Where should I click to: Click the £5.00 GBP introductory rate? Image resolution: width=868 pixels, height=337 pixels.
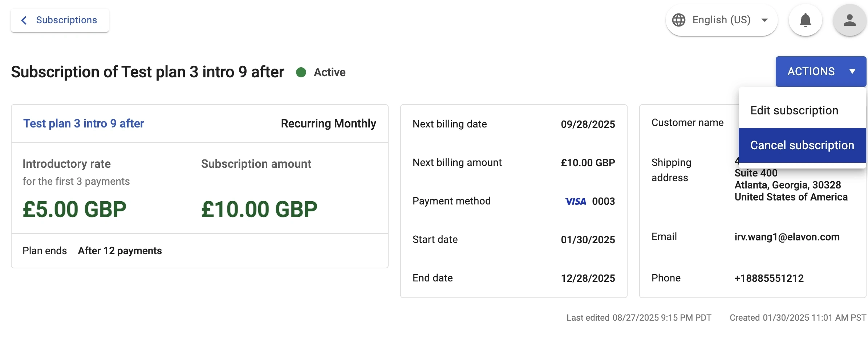tap(74, 210)
